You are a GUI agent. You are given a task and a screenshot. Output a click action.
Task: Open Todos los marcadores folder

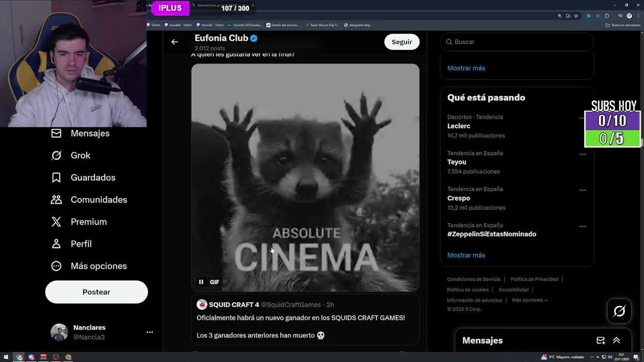tap(623, 25)
